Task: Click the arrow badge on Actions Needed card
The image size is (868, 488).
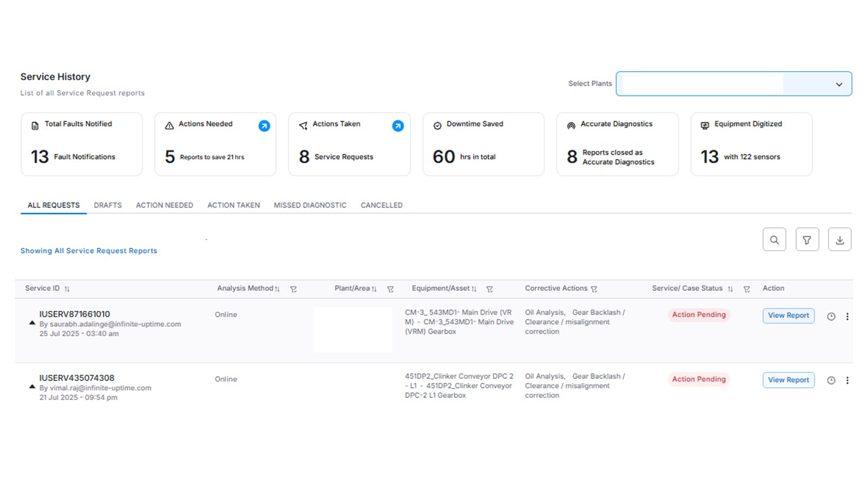Action: (x=264, y=125)
